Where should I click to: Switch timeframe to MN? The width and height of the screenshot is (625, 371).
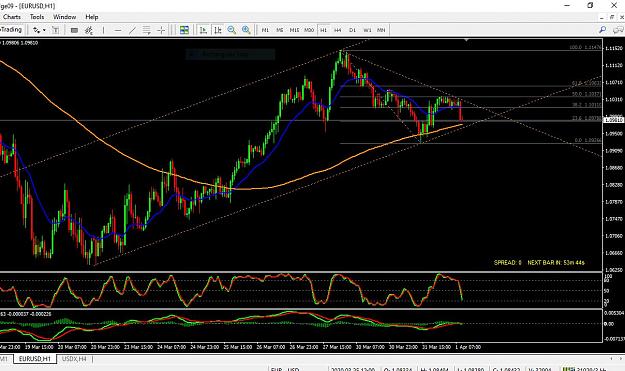381,30
